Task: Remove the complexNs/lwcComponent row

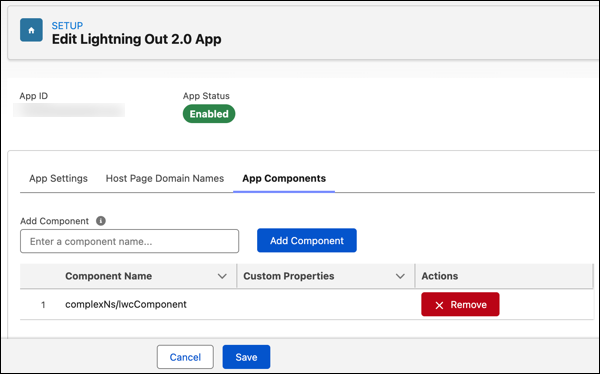Action: (460, 304)
